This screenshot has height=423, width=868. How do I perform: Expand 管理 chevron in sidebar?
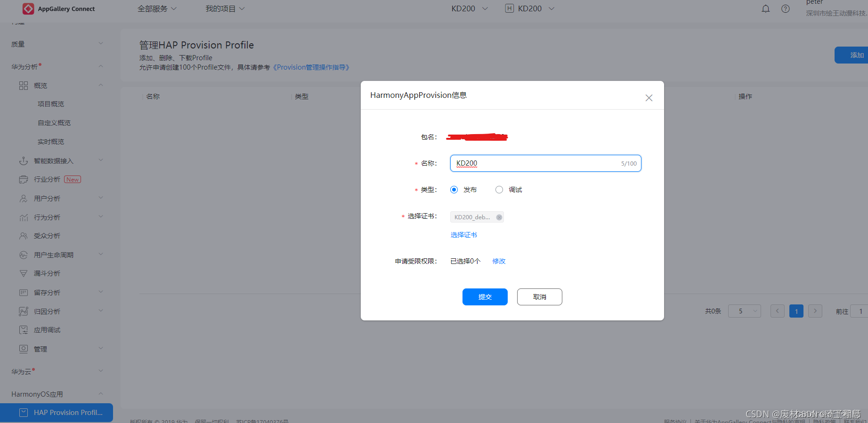[x=101, y=349]
